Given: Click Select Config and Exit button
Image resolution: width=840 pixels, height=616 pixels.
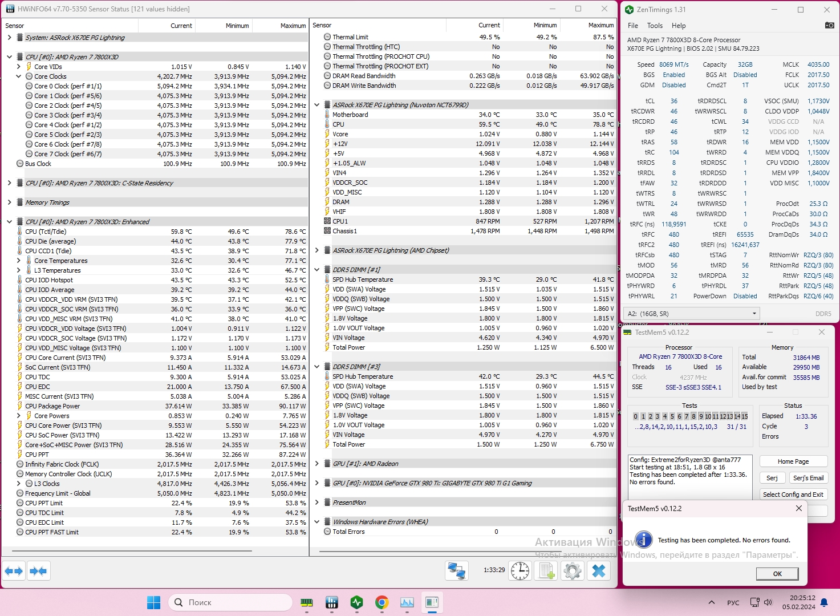Looking at the screenshot, I should 793,495.
